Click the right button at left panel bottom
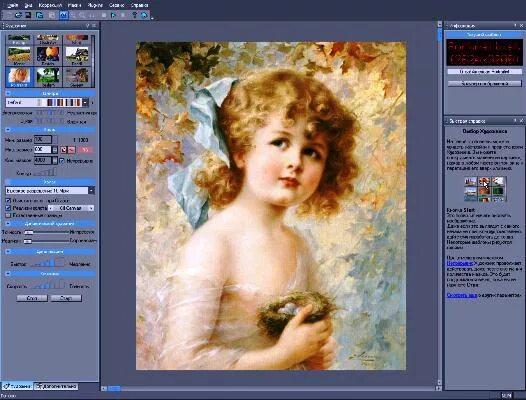526x400 pixels. pos(66,298)
